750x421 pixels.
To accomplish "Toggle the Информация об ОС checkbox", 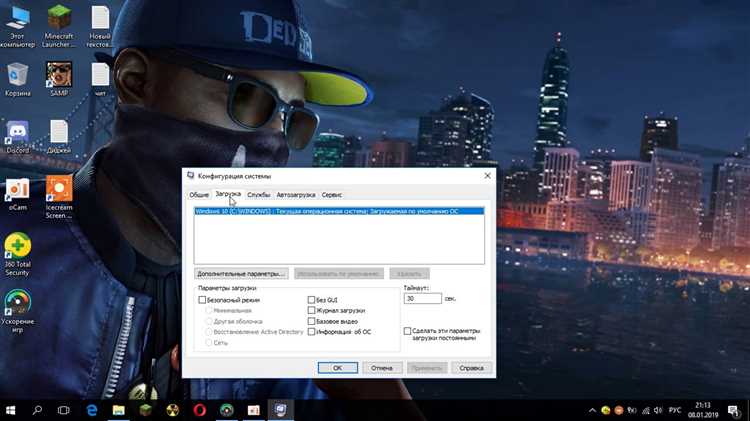I will (x=311, y=332).
